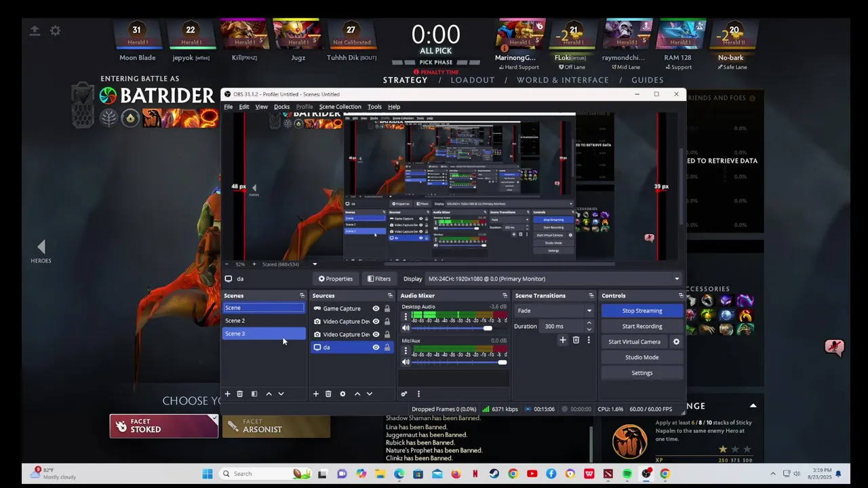Open Mic/Aux three-dot options
The width and height of the screenshot is (868, 488).
(x=406, y=351)
